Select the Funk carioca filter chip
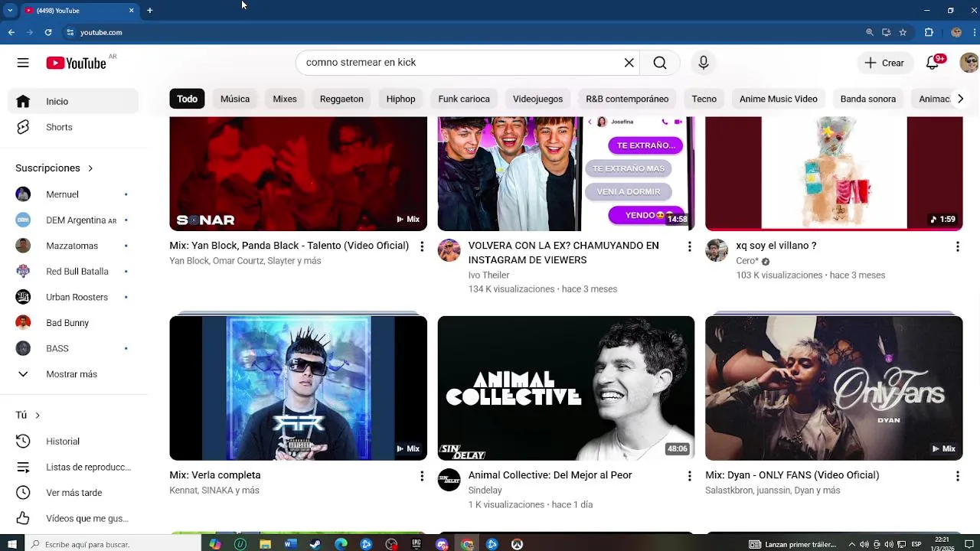This screenshot has width=980, height=551. [464, 99]
